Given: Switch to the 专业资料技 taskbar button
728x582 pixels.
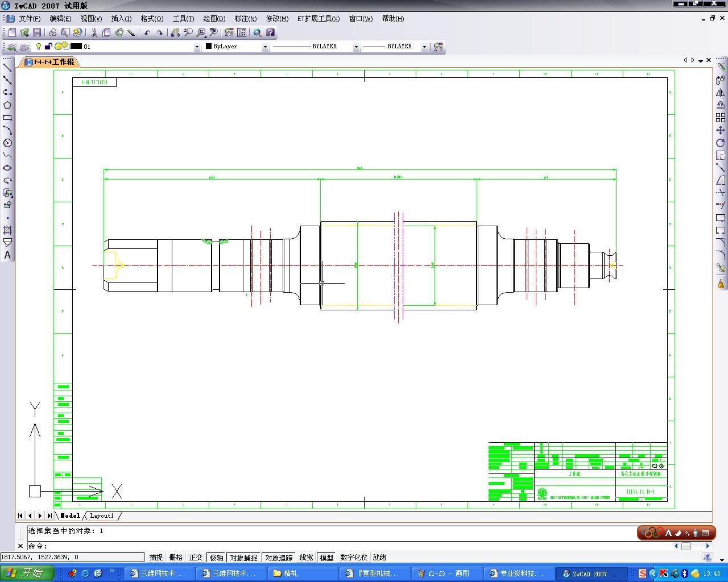Looking at the screenshot, I should point(519,573).
